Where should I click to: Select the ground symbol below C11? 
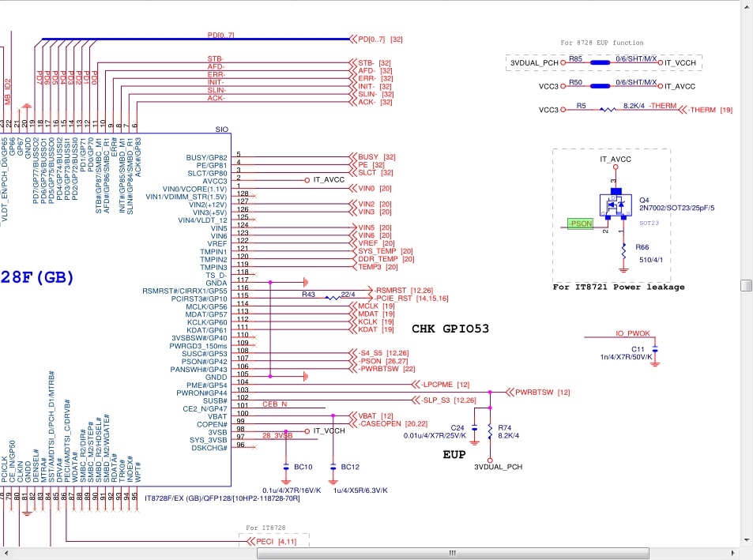655,364
